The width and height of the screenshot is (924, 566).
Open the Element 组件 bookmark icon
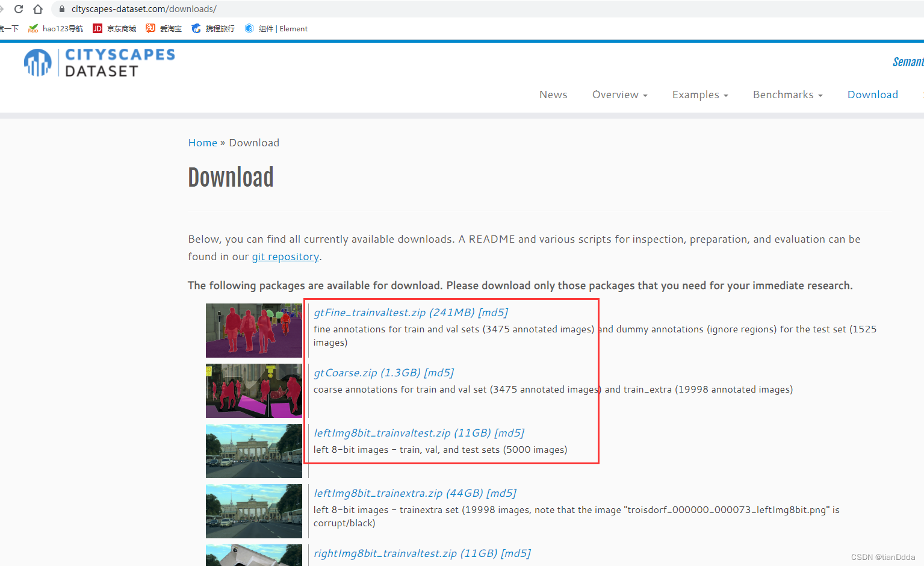(249, 28)
